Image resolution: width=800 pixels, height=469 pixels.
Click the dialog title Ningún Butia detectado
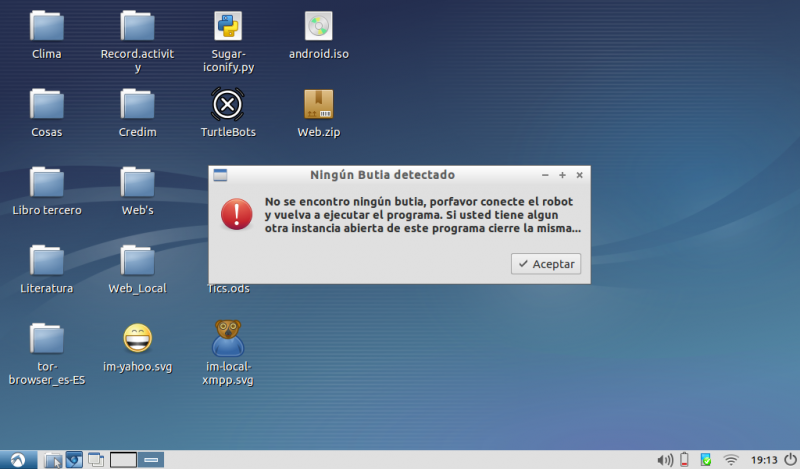(382, 175)
